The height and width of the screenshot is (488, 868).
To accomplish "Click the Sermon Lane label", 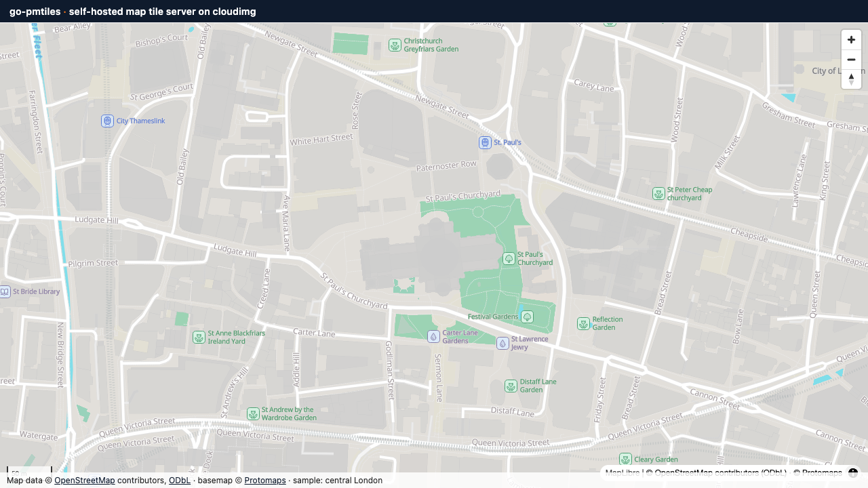I will [438, 378].
